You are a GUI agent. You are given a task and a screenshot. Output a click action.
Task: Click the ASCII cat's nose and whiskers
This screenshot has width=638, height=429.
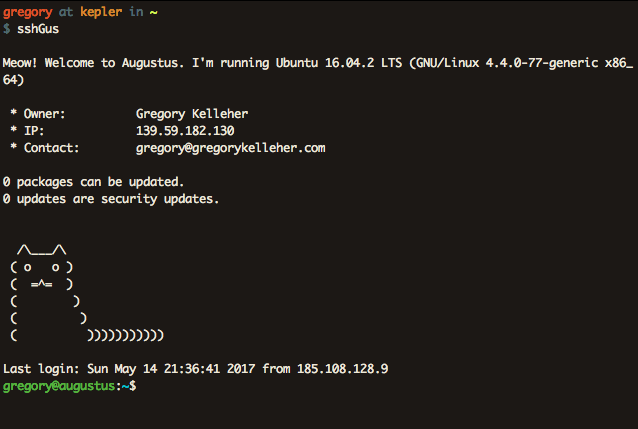(42, 285)
